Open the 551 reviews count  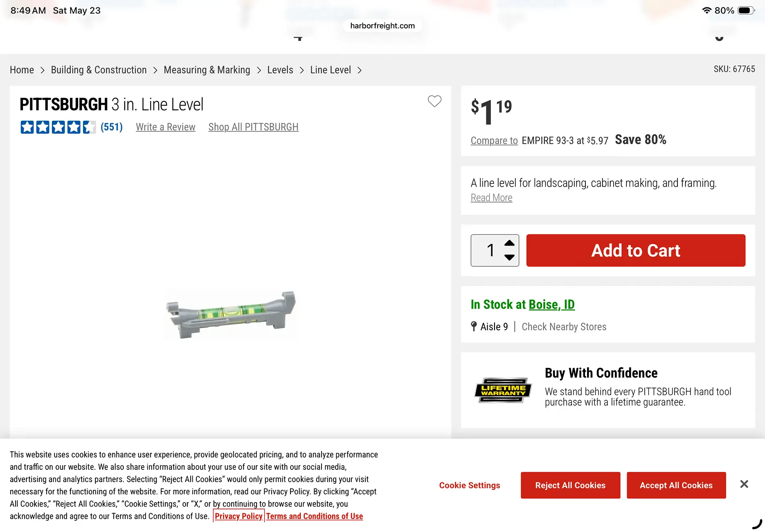pyautogui.click(x=112, y=127)
